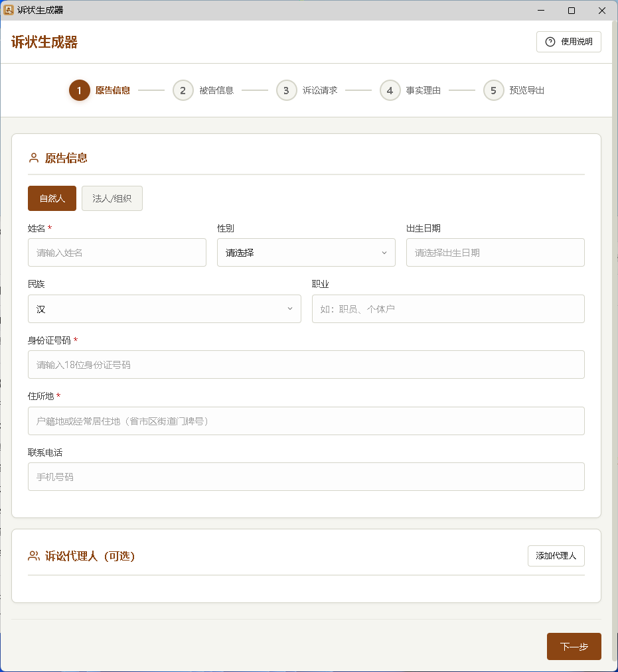This screenshot has width=618, height=672.
Task: Click the 诉状生成器 app icon in title bar
Action: 9,10
